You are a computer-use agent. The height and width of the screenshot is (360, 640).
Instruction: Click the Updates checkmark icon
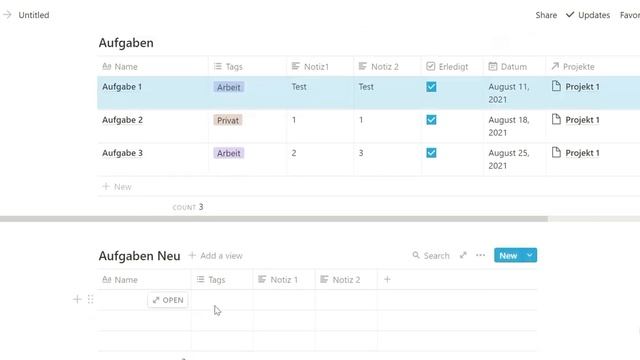pyautogui.click(x=570, y=15)
